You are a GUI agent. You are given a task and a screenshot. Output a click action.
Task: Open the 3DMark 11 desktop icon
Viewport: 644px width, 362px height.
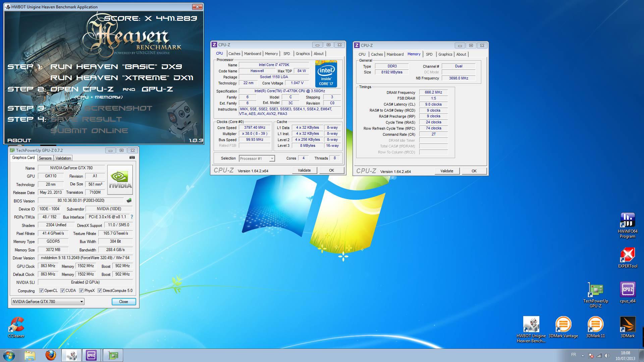tap(595, 327)
